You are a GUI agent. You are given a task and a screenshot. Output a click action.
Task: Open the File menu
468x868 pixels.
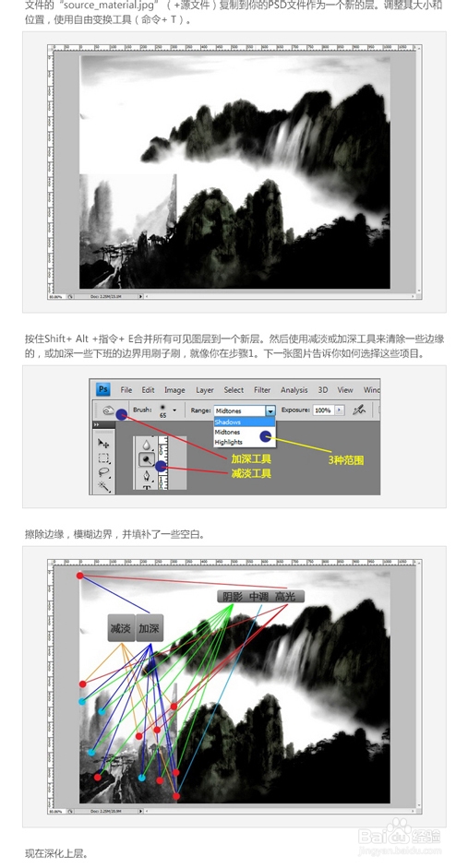point(126,390)
